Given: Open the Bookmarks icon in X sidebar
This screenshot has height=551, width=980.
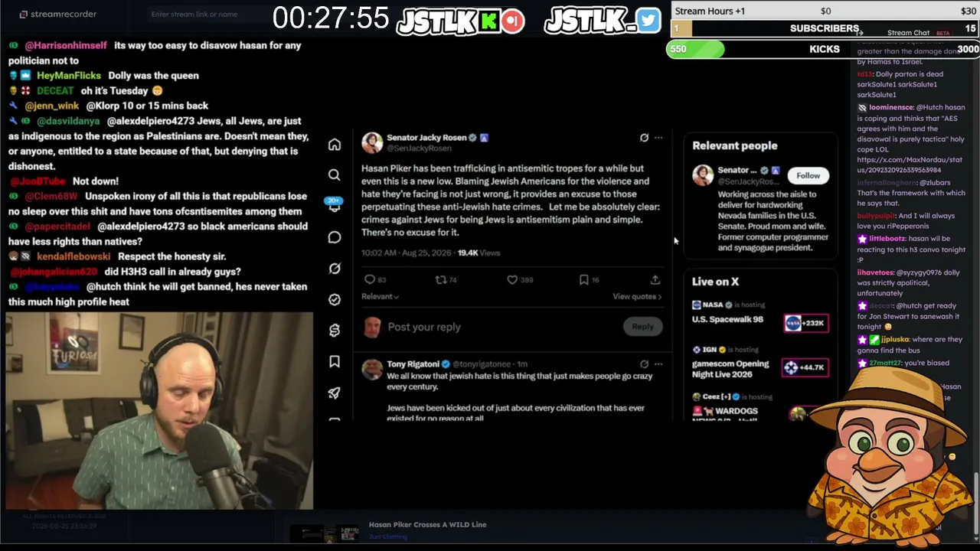Looking at the screenshot, I should pos(335,361).
